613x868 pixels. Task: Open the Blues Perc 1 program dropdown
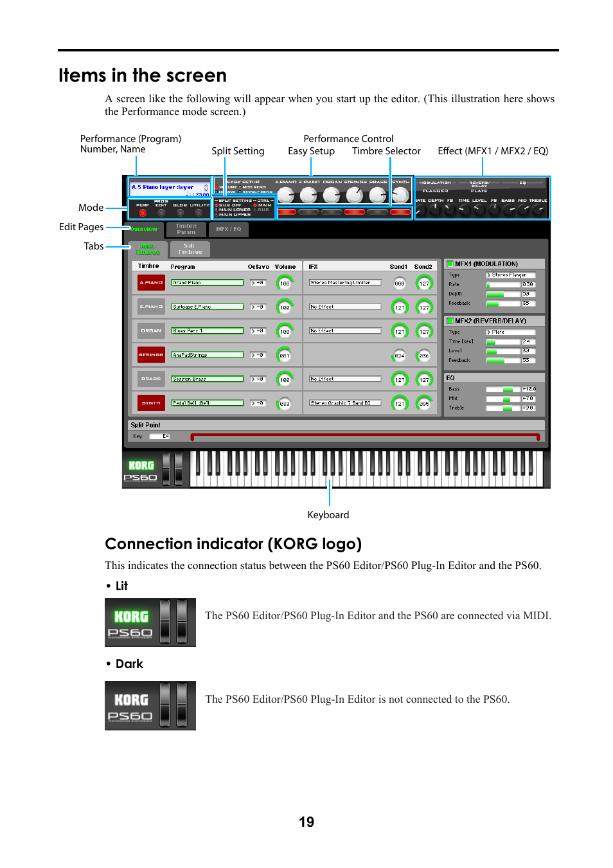pos(208,330)
